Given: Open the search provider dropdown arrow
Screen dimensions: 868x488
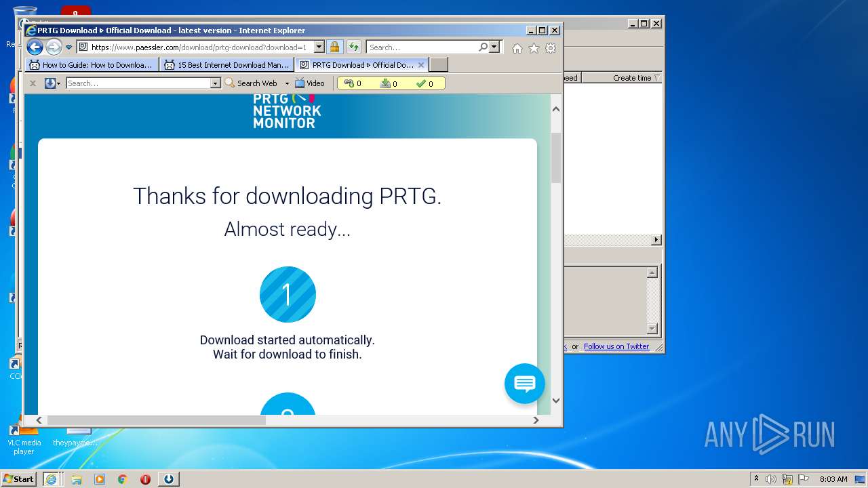Looking at the screenshot, I should pyautogui.click(x=494, y=47).
